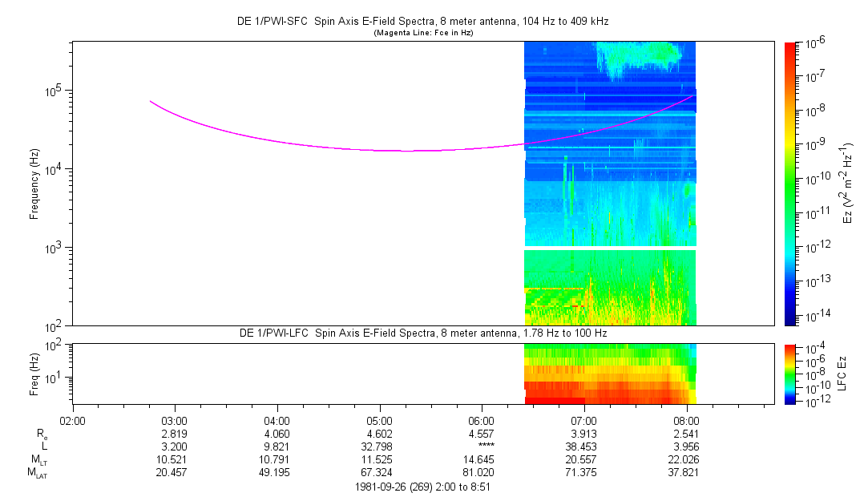Click the 05:00 time axis tick label
The image size is (868, 497).
coord(379,420)
